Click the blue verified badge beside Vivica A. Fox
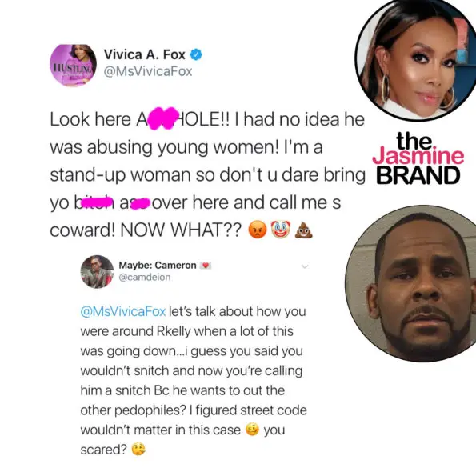The width and height of the screenshot is (476, 476). click(x=196, y=54)
